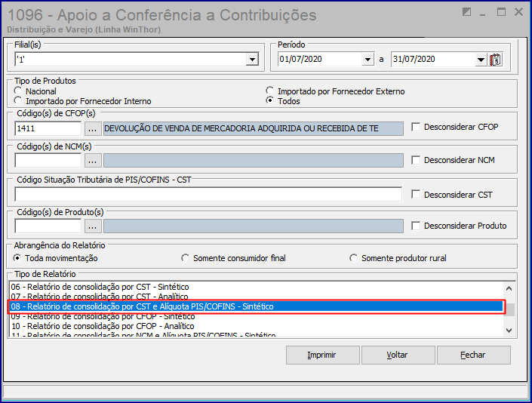Click the CFOP code input field
This screenshot has width=532, height=403.
point(48,128)
